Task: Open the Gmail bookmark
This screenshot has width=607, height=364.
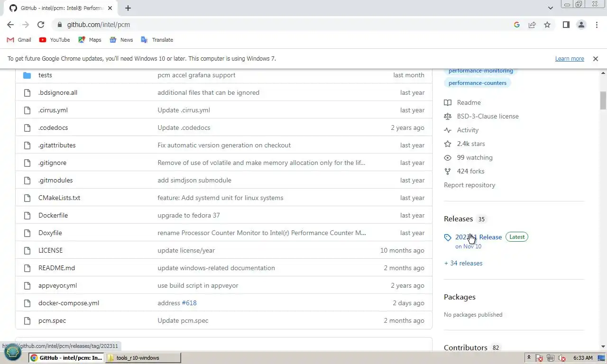Action: pyautogui.click(x=19, y=40)
